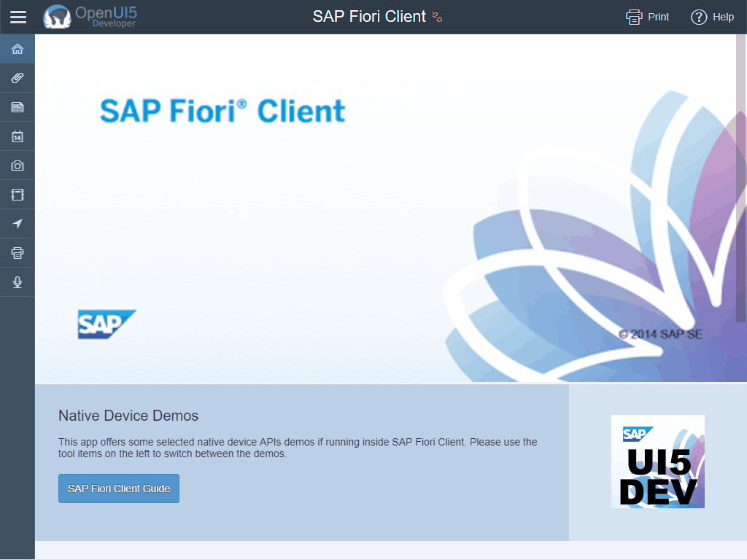The height and width of the screenshot is (560, 747).
Task: Click the © 2014 SAP SE text
Action: tap(660, 334)
